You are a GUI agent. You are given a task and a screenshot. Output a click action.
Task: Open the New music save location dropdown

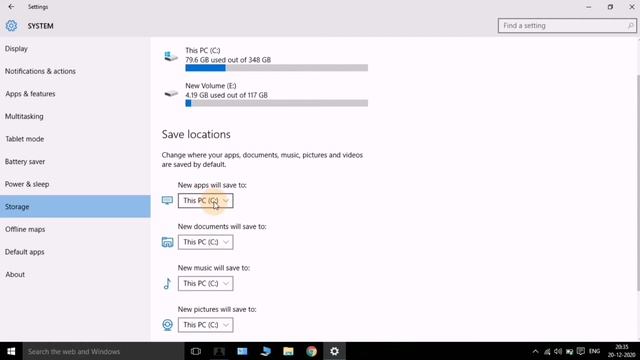205,283
